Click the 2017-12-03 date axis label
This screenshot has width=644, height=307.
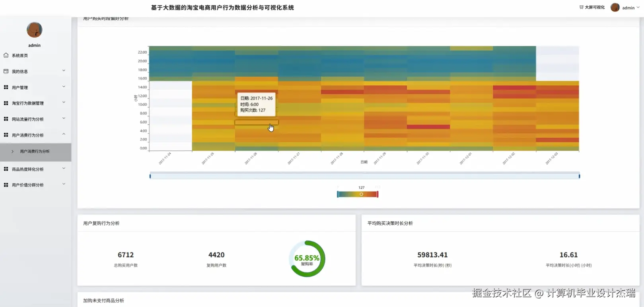[551, 158]
